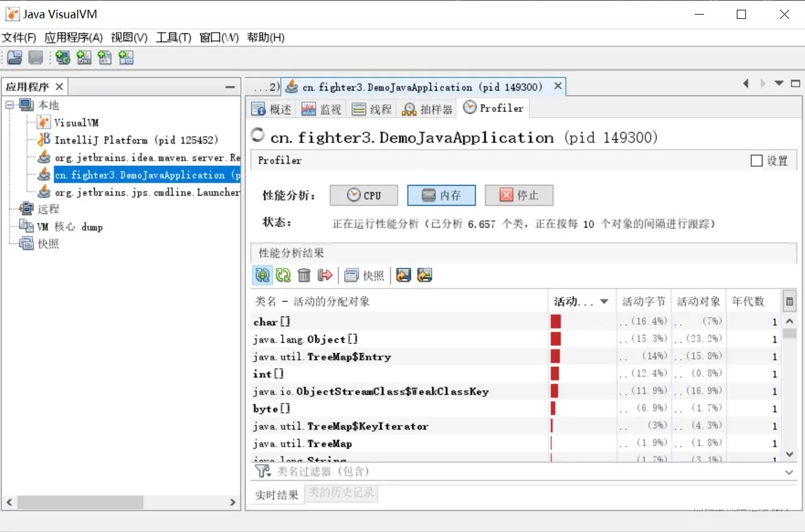
Task: Click the green refresh results icon
Action: pyautogui.click(x=283, y=275)
